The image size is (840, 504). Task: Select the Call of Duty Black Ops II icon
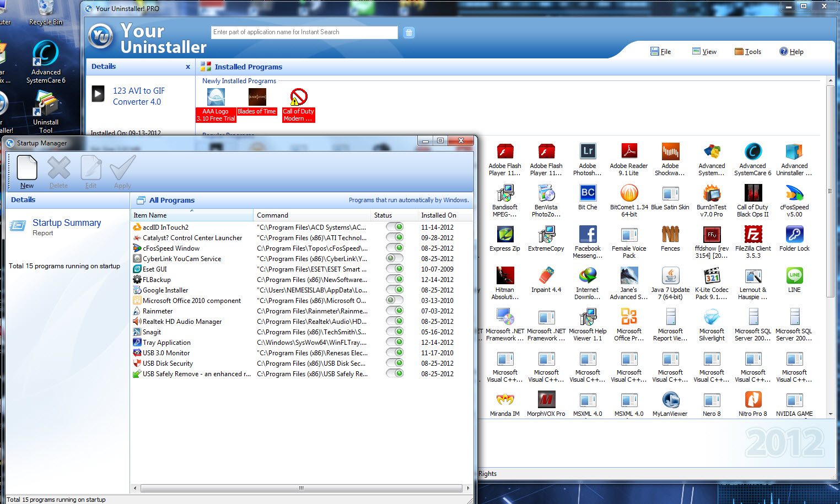pyautogui.click(x=753, y=192)
